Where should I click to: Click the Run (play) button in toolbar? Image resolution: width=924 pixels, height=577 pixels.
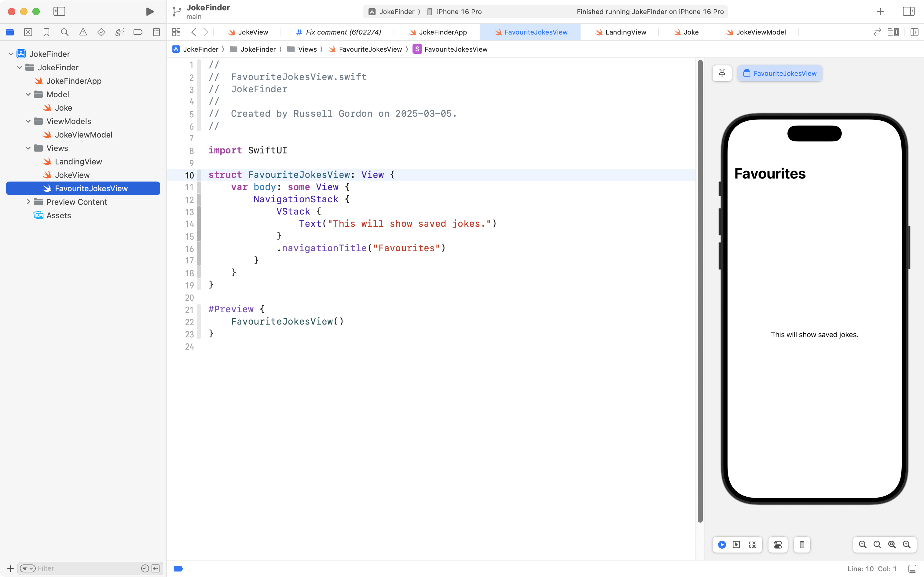pyautogui.click(x=150, y=11)
